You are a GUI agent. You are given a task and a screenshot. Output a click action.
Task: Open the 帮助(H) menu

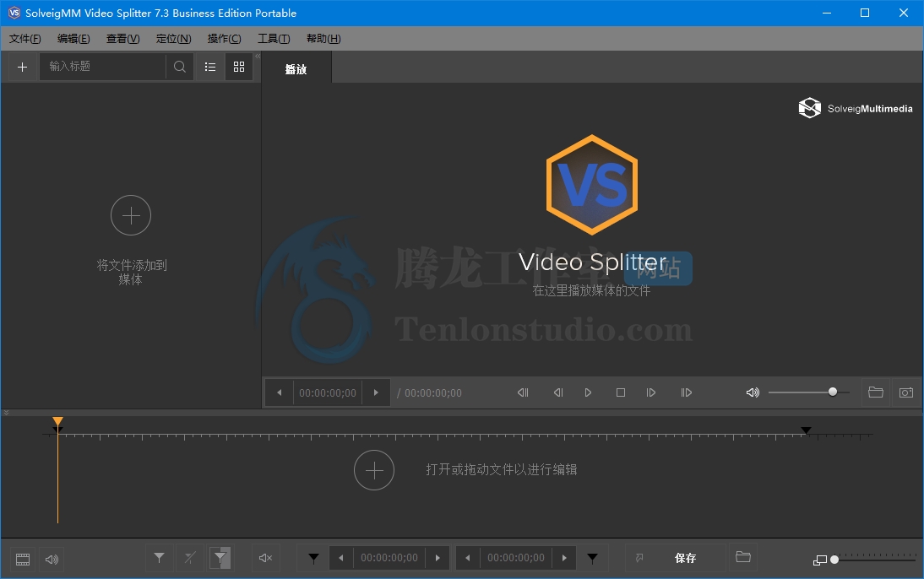click(323, 39)
